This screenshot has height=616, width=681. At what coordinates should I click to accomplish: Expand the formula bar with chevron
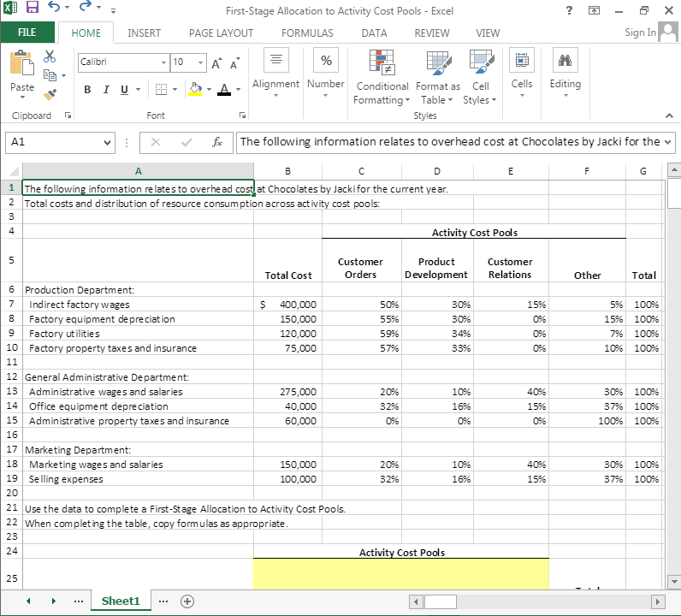click(667, 142)
